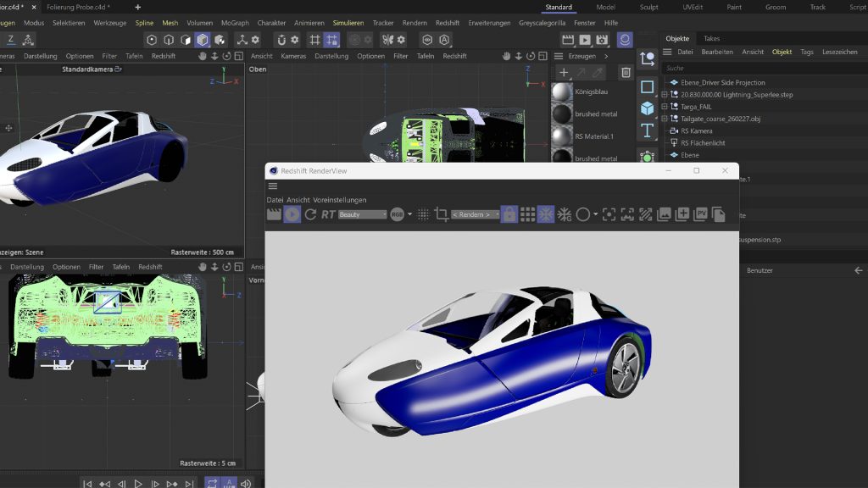This screenshot has width=868, height=488.
Task: Select the Null object tool in side palette
Action: tap(647, 58)
